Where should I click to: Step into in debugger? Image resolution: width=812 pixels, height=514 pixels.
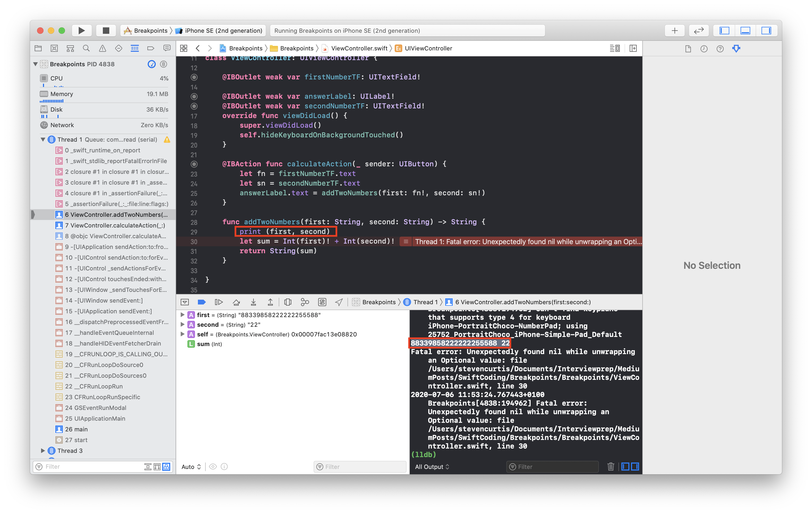(x=253, y=302)
